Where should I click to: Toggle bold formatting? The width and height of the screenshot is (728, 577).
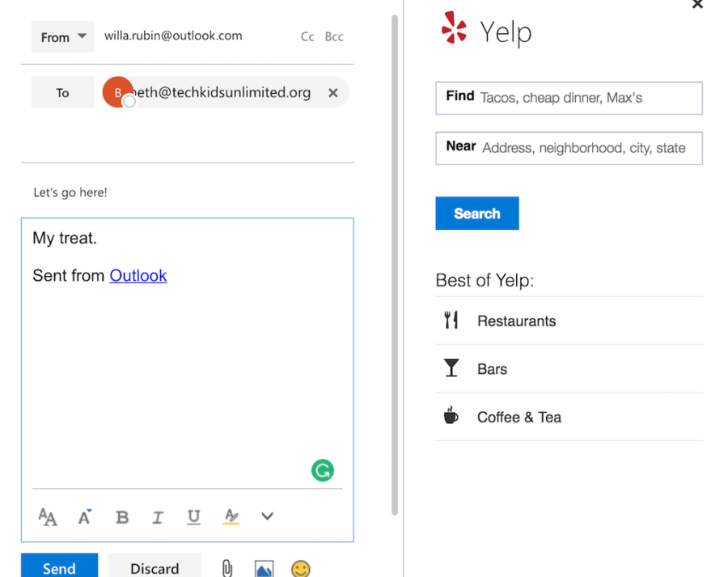(122, 517)
